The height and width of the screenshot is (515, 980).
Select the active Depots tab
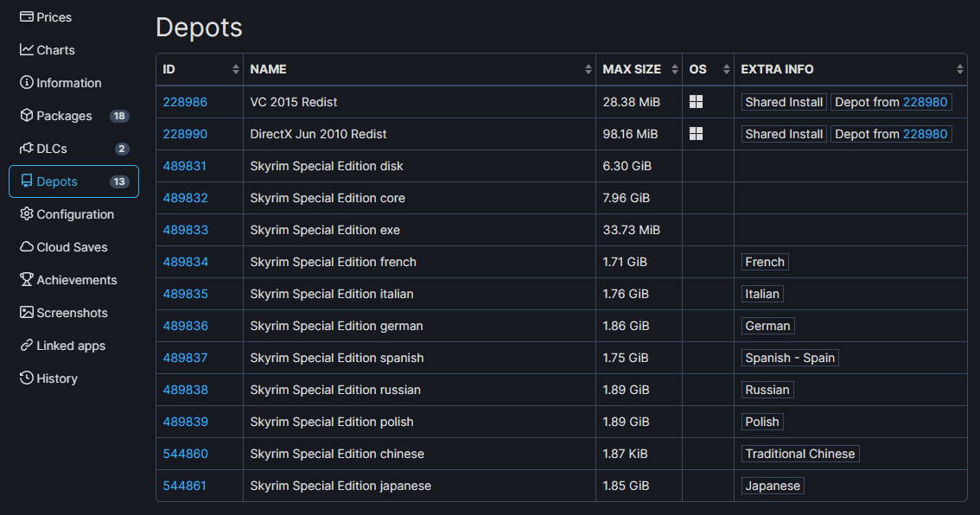click(73, 181)
